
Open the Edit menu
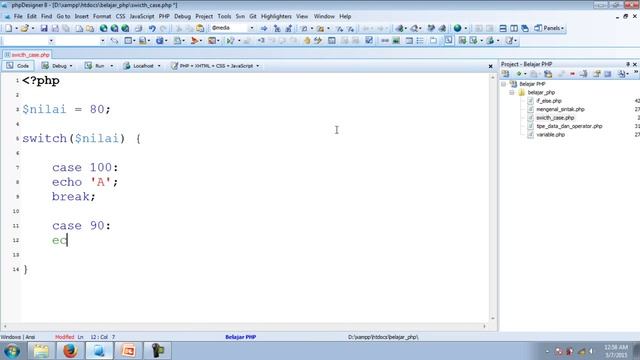[32, 16]
